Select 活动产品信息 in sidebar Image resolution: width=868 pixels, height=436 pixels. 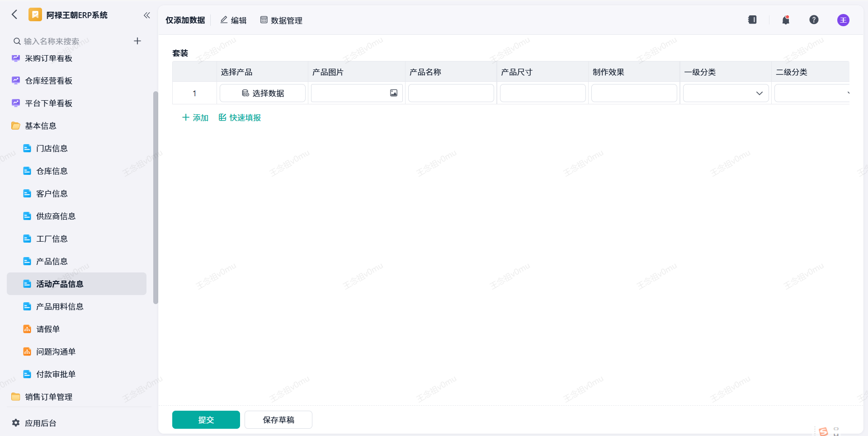(x=76, y=284)
